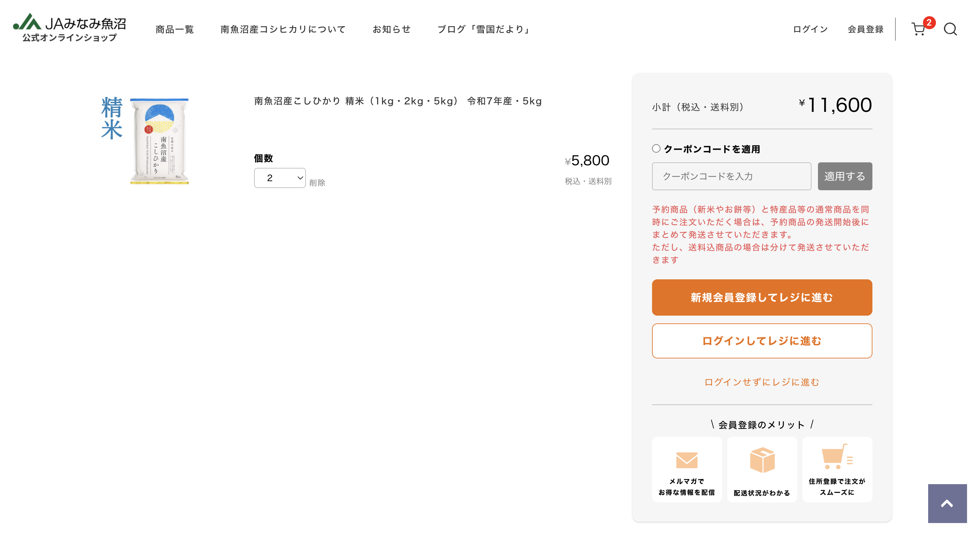Open the お知らせ menu item
Viewport: 980px width, 536px height.
(392, 29)
